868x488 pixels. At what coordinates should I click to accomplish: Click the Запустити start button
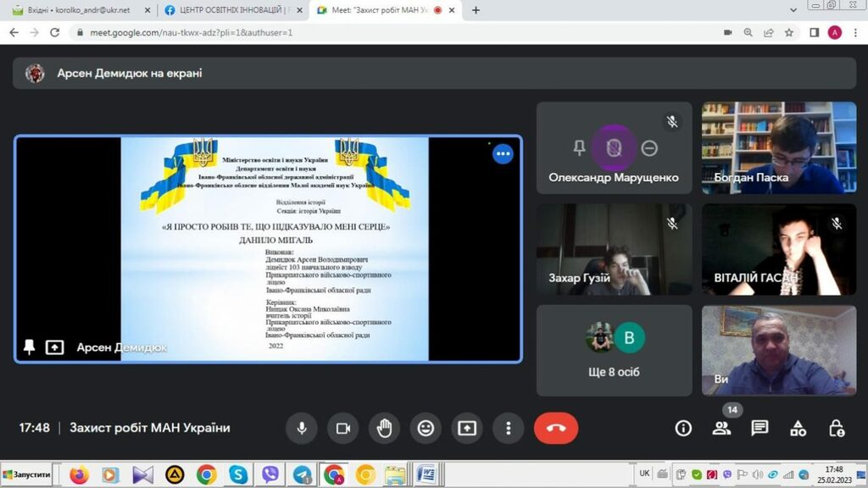[x=26, y=474]
